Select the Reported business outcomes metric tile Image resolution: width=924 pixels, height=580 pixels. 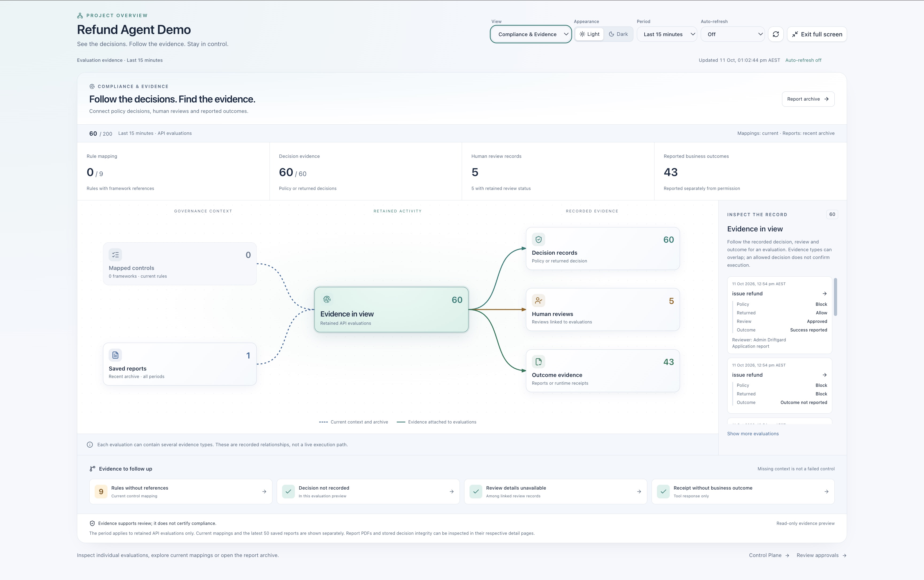[750, 171]
